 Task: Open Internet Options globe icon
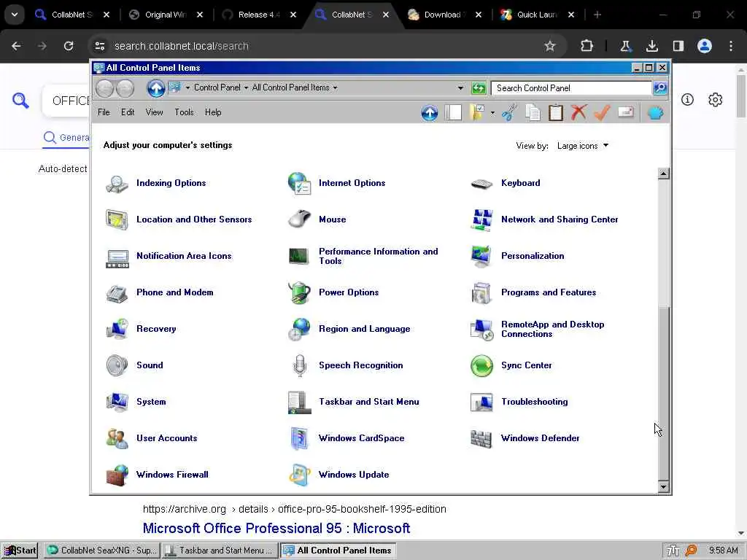(299, 183)
